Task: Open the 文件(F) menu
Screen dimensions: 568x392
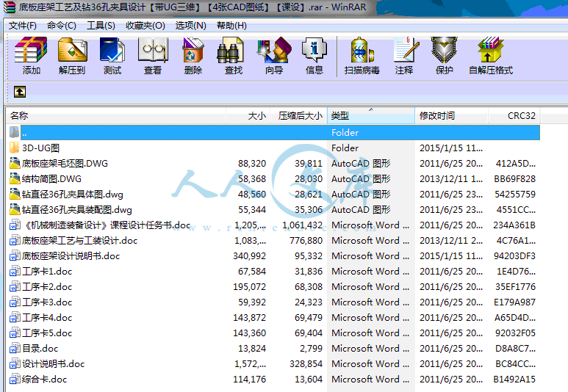Action: 23,25
